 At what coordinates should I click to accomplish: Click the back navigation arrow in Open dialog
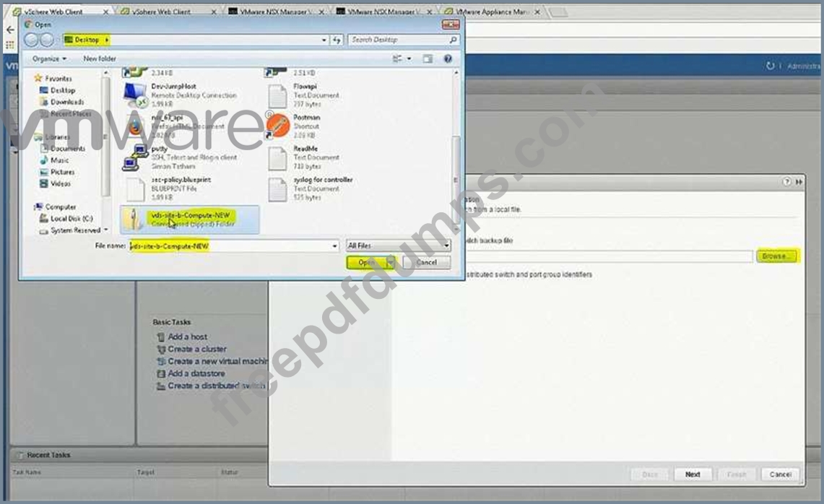click(31, 40)
